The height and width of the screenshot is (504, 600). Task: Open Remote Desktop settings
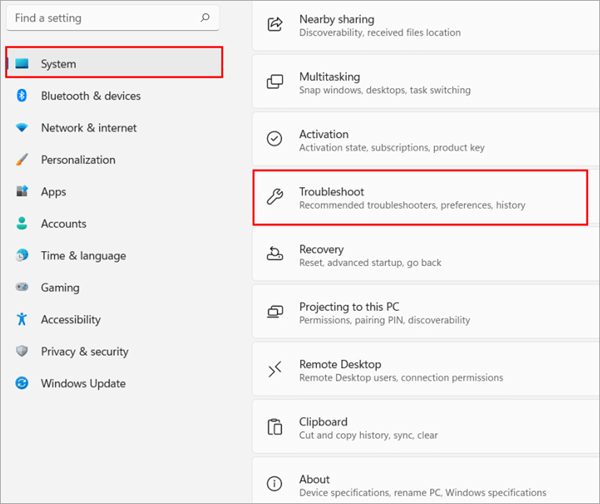pyautogui.click(x=420, y=370)
